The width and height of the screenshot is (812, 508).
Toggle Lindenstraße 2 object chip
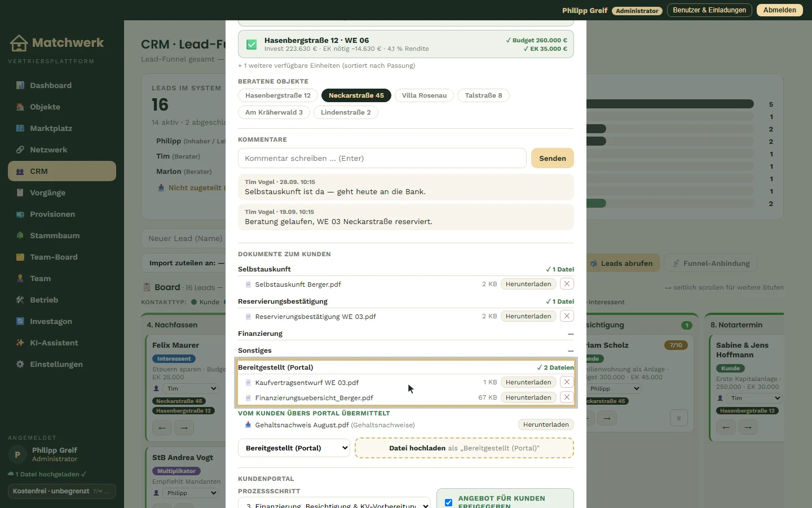(346, 112)
